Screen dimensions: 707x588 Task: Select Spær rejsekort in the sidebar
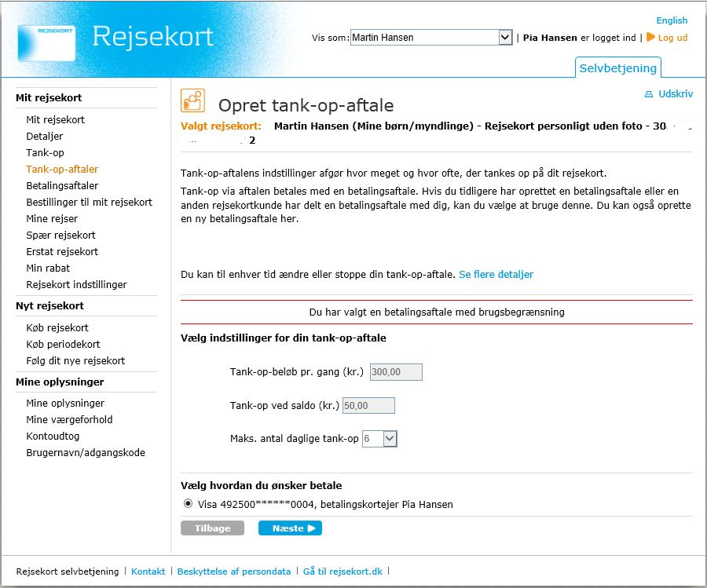click(60, 235)
